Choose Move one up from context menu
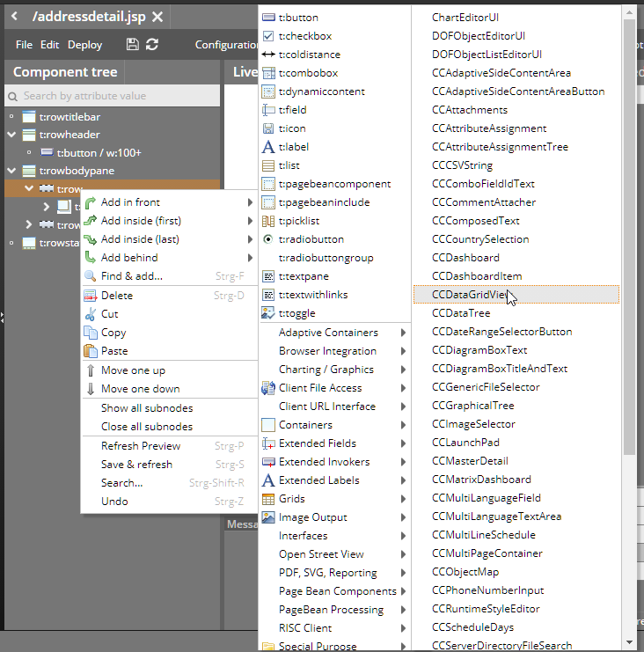 [x=133, y=370]
